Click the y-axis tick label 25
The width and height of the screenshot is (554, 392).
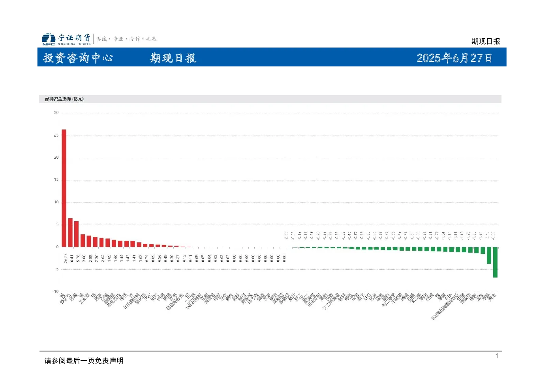click(56, 135)
